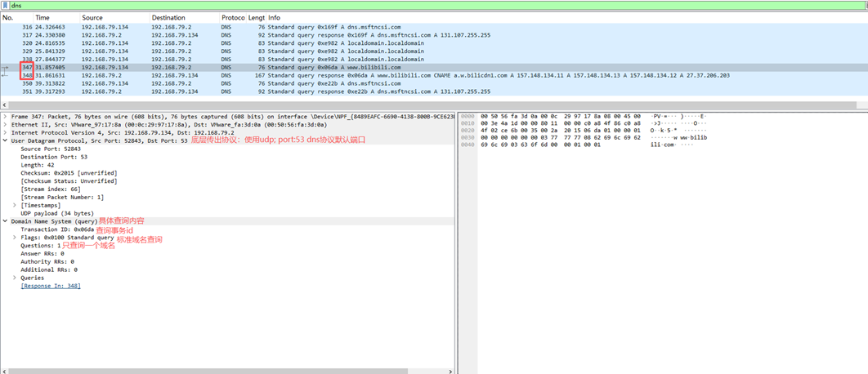Screen dimensions: 868x374
Task: Collapse the Domain Name System query section
Action: pos(5,221)
